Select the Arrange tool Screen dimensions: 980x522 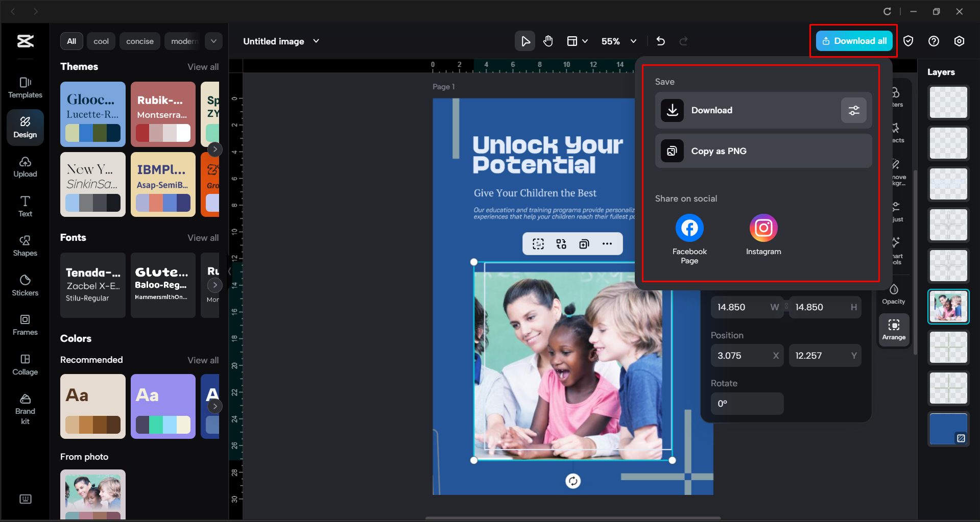893,330
